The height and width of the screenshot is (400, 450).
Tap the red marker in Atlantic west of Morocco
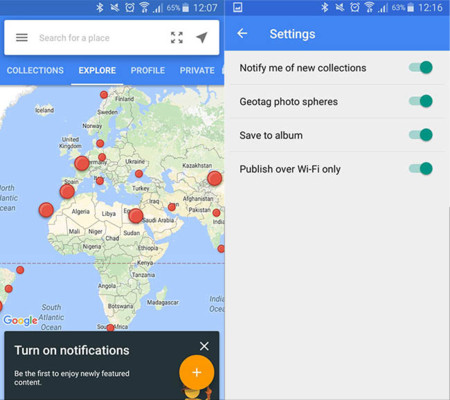[x=46, y=210]
